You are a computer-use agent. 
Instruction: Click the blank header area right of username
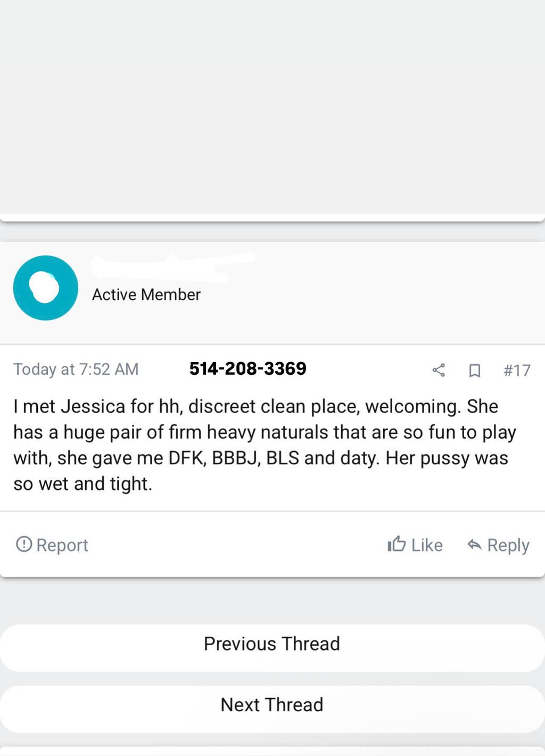(399, 287)
